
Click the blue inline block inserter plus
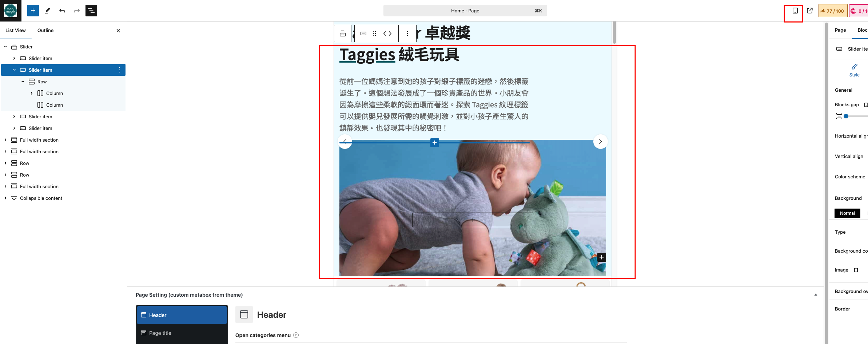pyautogui.click(x=434, y=143)
